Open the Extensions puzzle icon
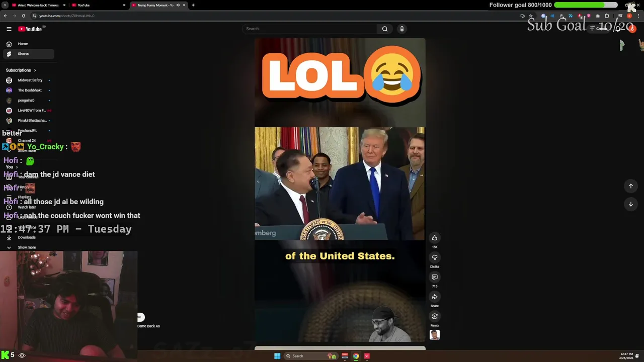 pos(607,16)
